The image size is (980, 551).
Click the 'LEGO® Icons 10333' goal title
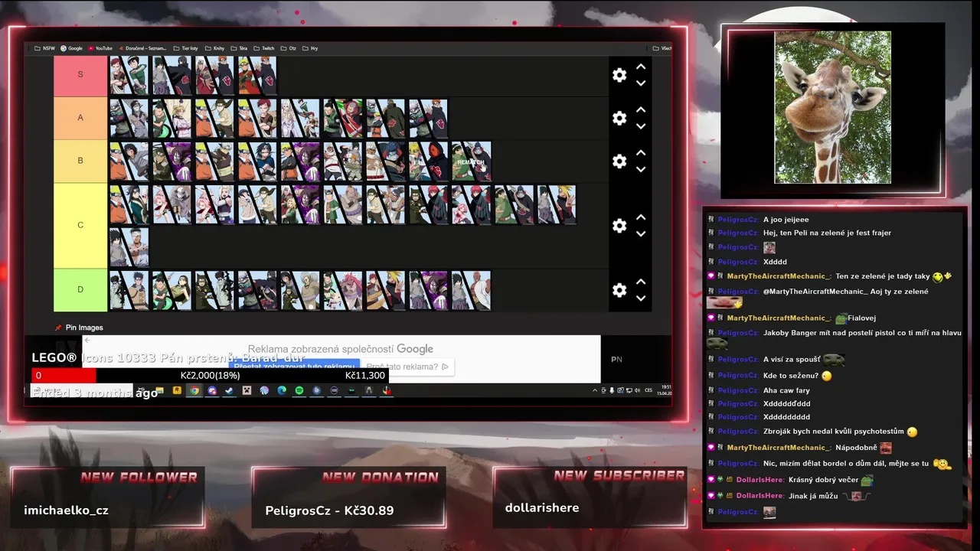(168, 358)
